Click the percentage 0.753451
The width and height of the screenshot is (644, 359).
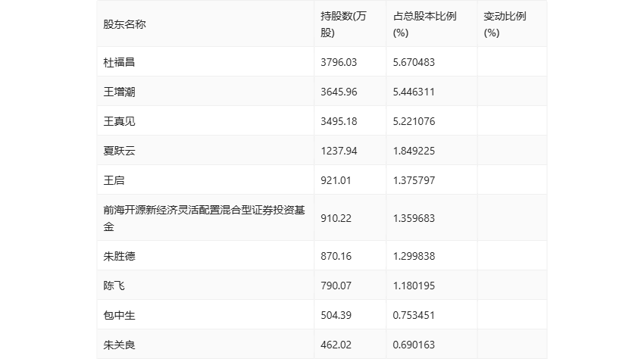pos(414,315)
